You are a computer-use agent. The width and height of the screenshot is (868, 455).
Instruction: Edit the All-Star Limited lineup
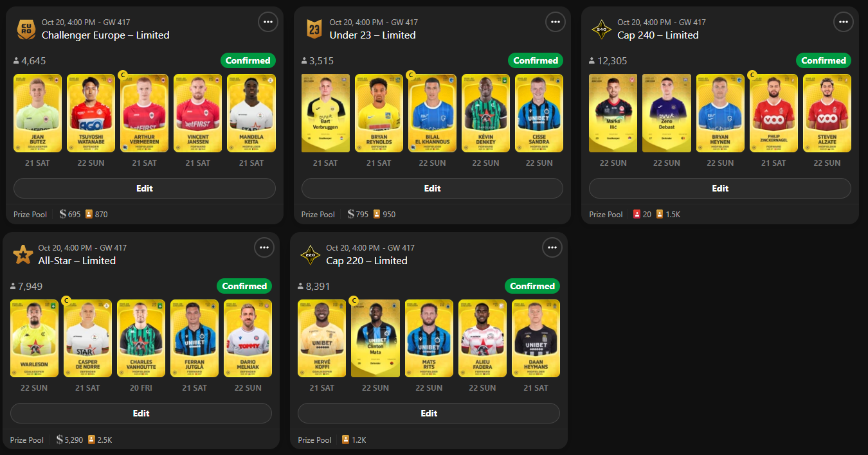(141, 413)
